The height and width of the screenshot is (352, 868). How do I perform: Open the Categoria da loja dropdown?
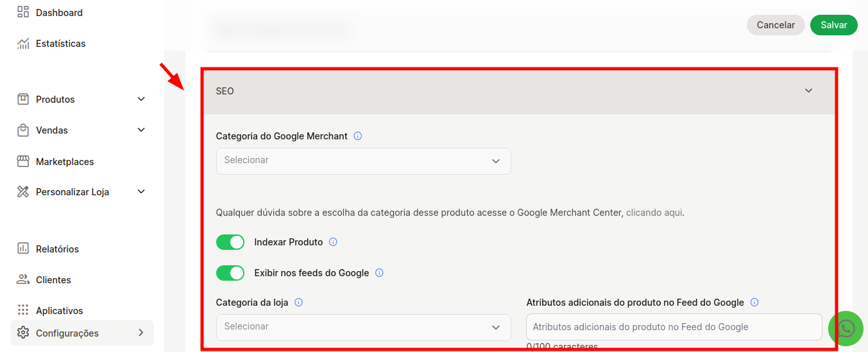coord(363,327)
